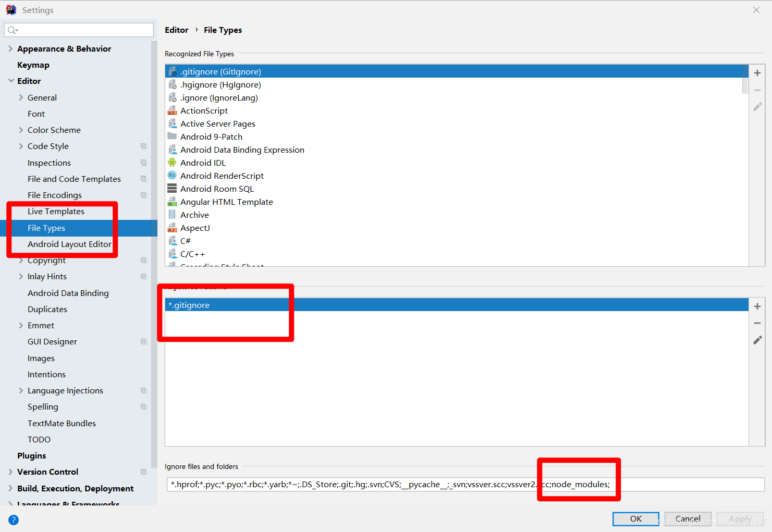Open Intentions settings
Screen dimensions: 772x532
point(46,374)
